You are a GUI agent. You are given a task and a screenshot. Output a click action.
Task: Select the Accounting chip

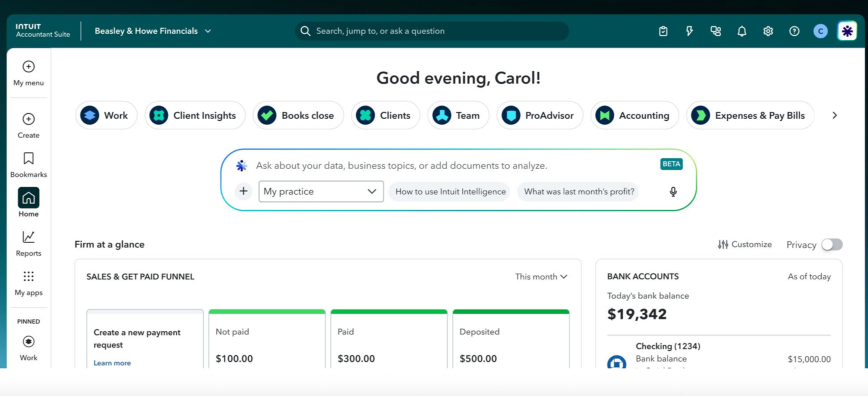(635, 116)
